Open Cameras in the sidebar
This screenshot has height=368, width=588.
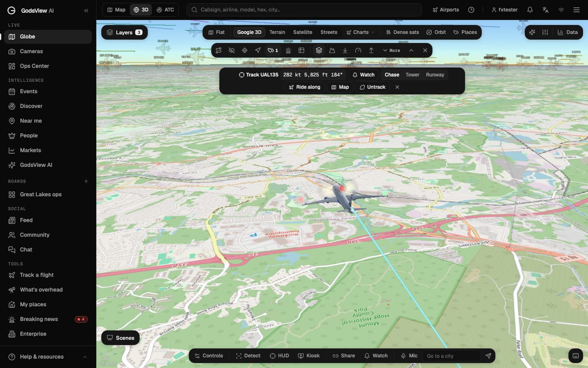[48, 51]
